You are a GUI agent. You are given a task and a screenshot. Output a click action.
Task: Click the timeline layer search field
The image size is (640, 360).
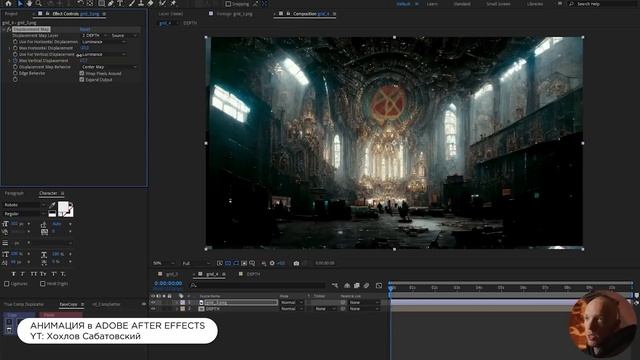click(257, 285)
